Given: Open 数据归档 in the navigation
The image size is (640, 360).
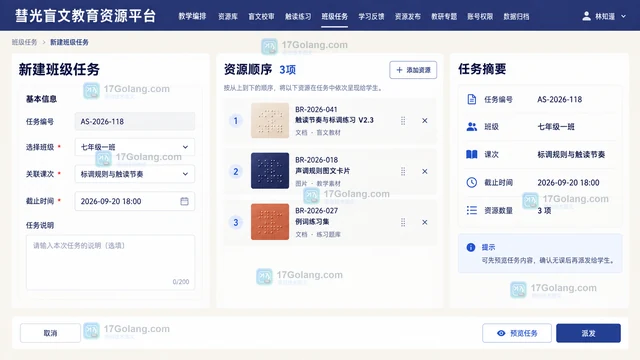Looking at the screenshot, I should [x=516, y=16].
